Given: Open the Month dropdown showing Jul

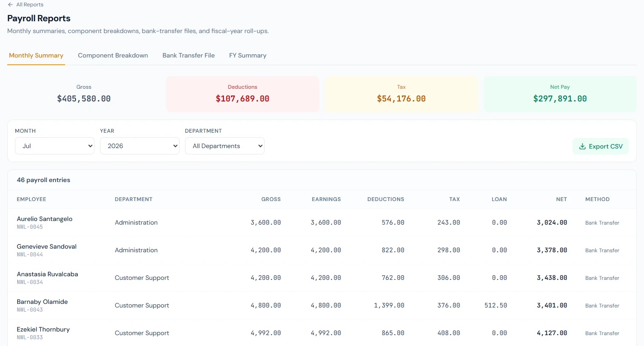Looking at the screenshot, I should point(55,146).
